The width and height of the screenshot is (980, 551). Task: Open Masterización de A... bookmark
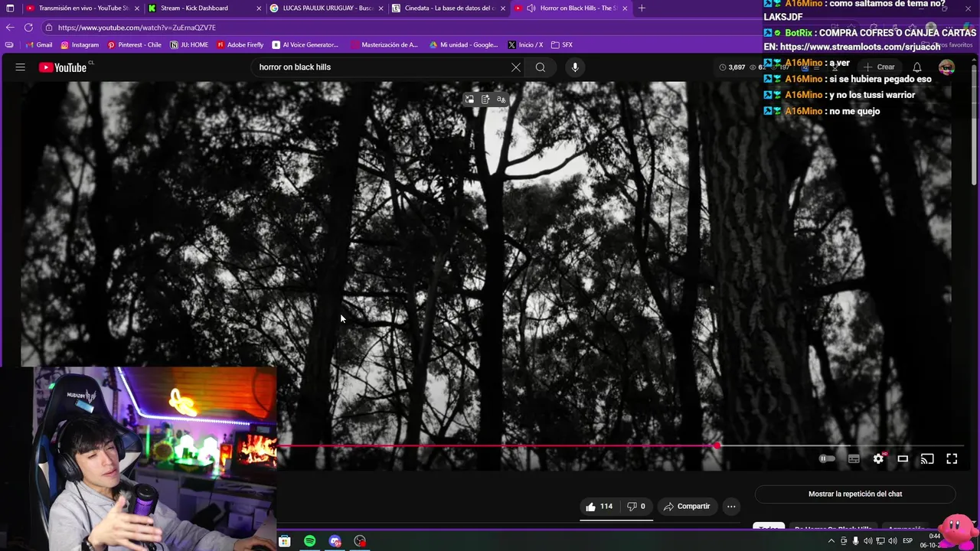point(385,45)
